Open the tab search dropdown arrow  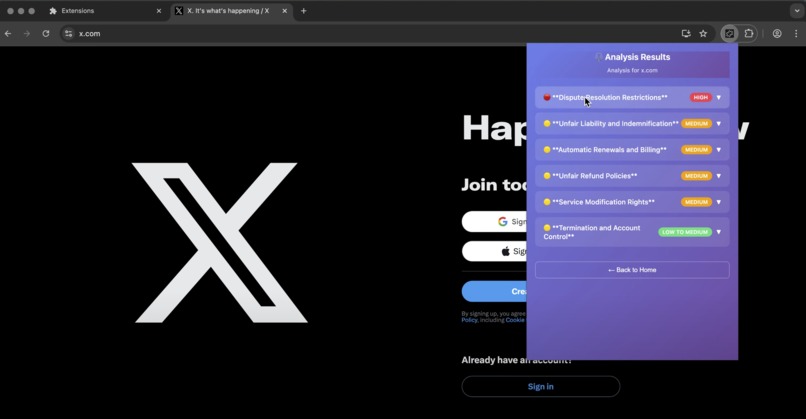(797, 11)
